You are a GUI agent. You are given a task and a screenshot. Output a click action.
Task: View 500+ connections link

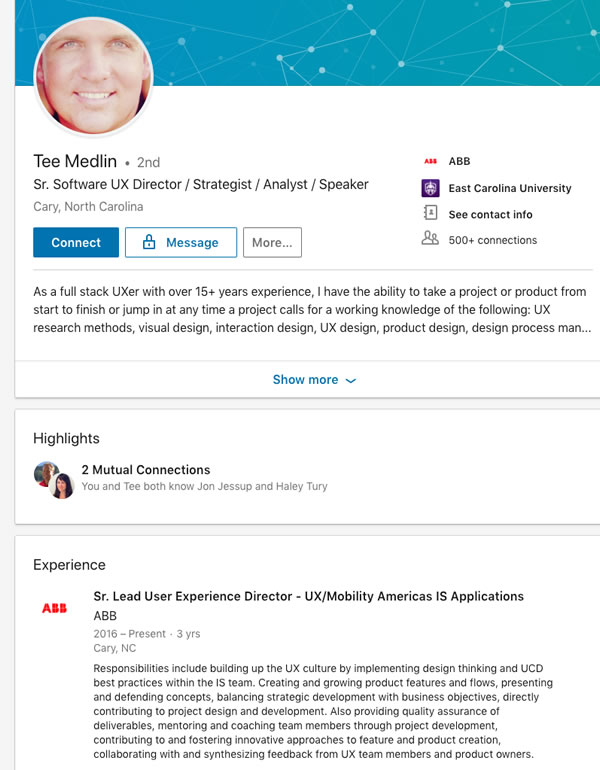pyautogui.click(x=492, y=240)
